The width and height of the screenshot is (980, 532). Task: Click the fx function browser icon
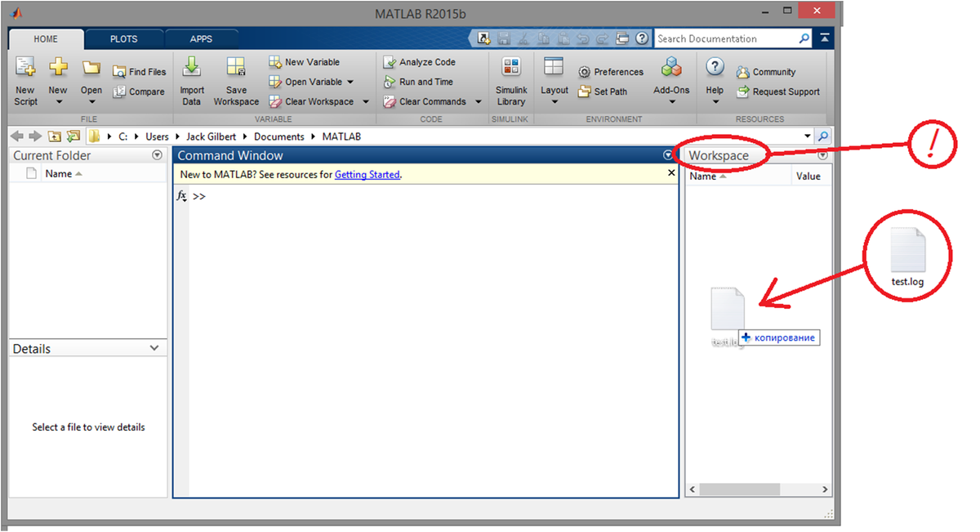coord(182,196)
